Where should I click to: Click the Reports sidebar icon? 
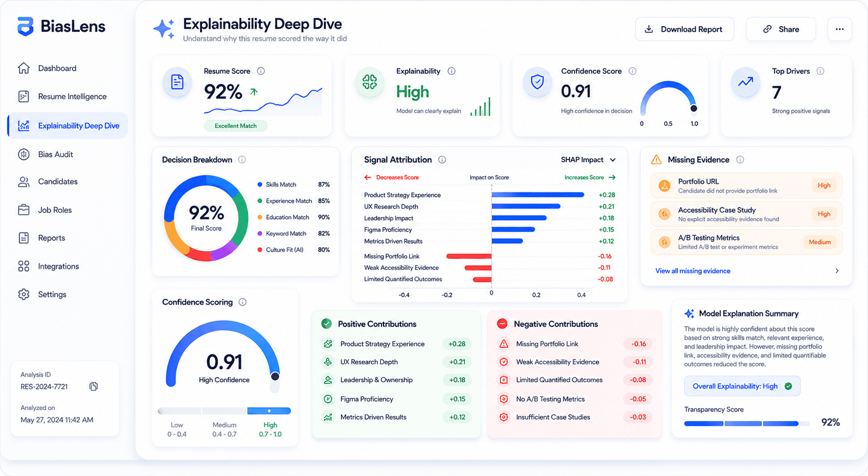point(24,238)
